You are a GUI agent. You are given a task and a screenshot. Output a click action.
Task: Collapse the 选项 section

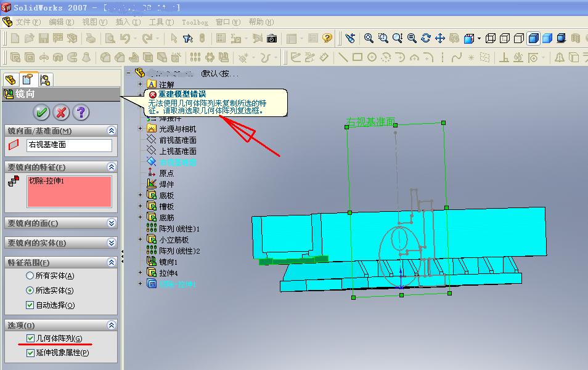tap(112, 325)
